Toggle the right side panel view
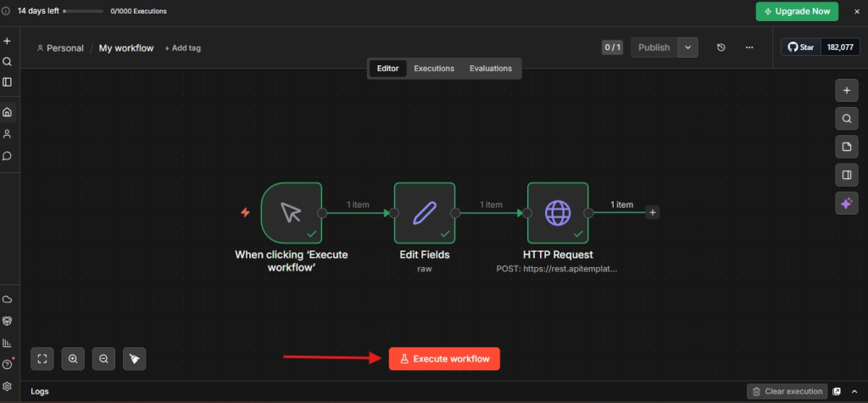This screenshot has width=868, height=403. [x=846, y=176]
